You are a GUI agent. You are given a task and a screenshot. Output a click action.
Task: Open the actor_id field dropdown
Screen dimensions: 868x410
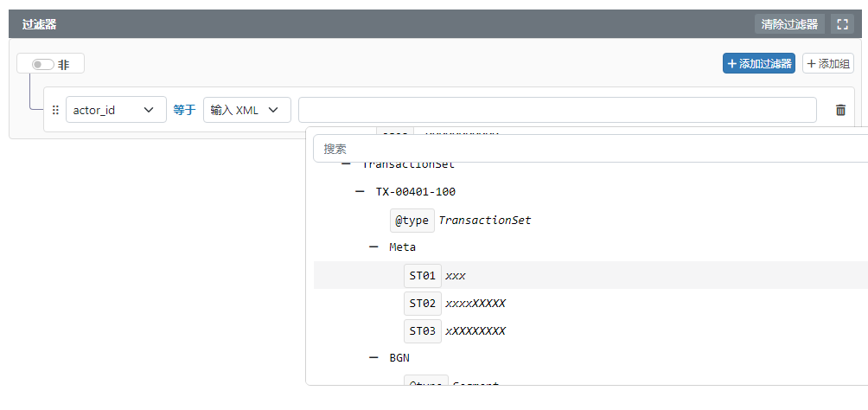116,110
